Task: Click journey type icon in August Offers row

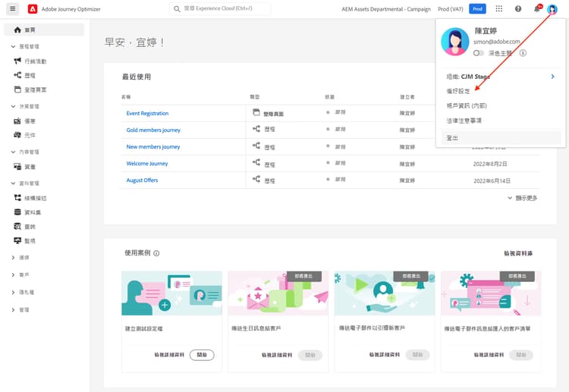Action: coord(256,179)
